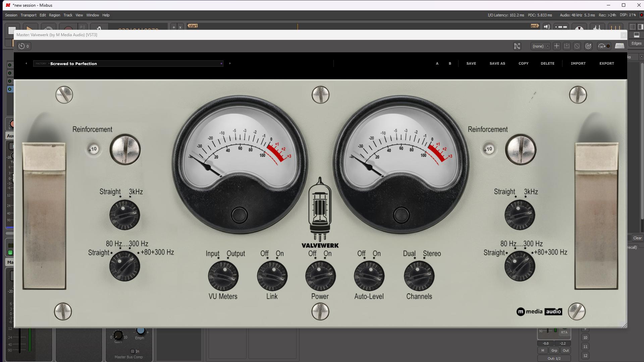Open the Track menu
The height and width of the screenshot is (362, 644).
pyautogui.click(x=68, y=15)
